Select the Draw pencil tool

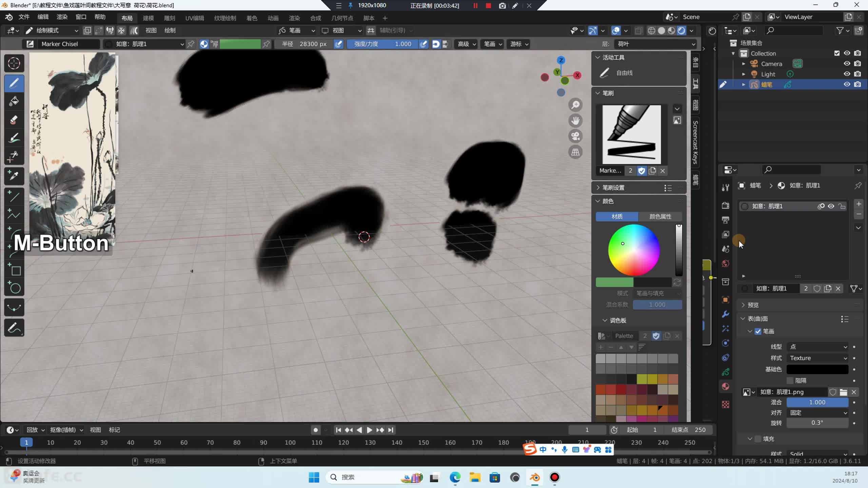coord(14,83)
